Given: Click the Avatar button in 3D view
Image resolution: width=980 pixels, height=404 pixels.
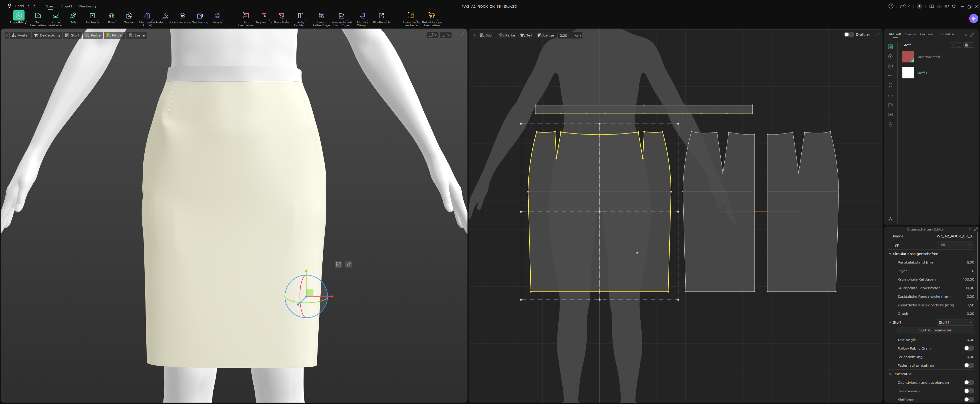Looking at the screenshot, I should point(20,35).
